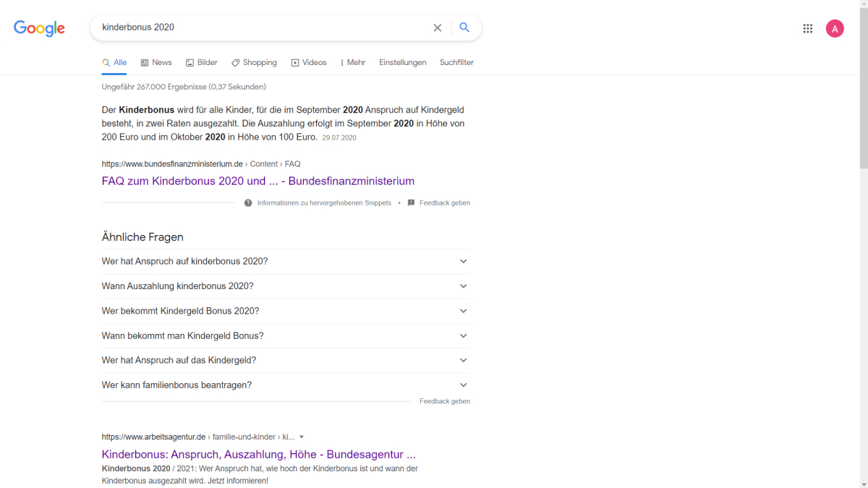Screen dimensions: 868x488
Task: Open 'FAQ zum Kinderbonus 2020' Bundesfinanzministerium result
Action: click(x=258, y=181)
